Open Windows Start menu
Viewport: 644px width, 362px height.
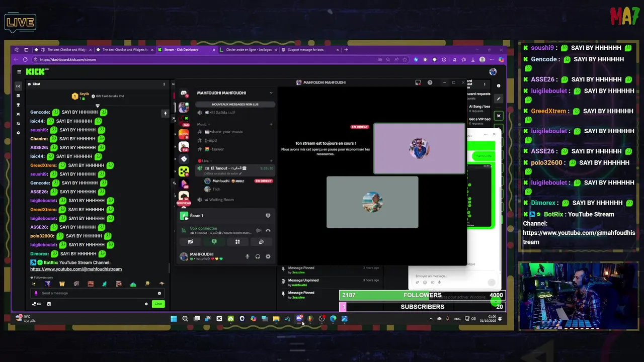pyautogui.click(x=174, y=319)
